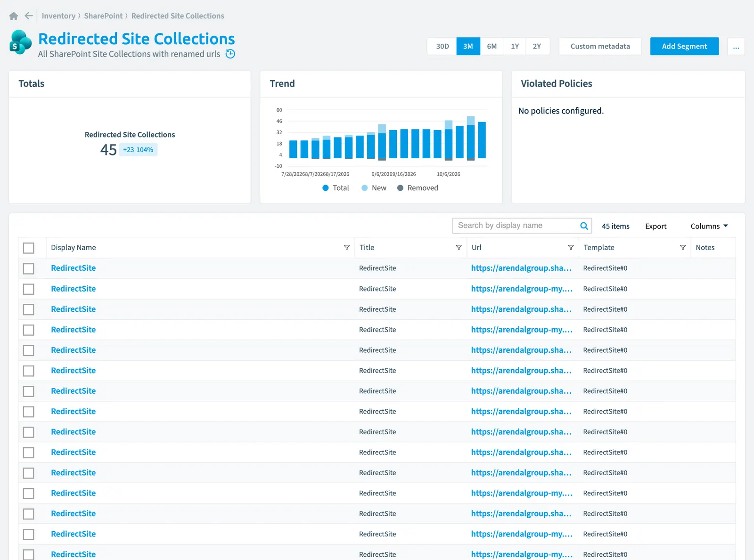Expand the Columns dropdown
Image resolution: width=754 pixels, height=560 pixels.
(x=709, y=226)
